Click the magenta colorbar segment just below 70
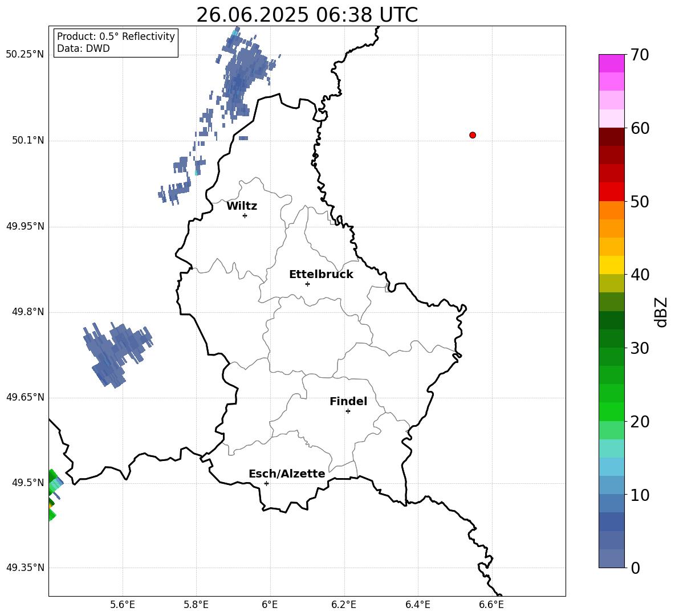Viewport: 675px width, 616px height. (x=612, y=64)
